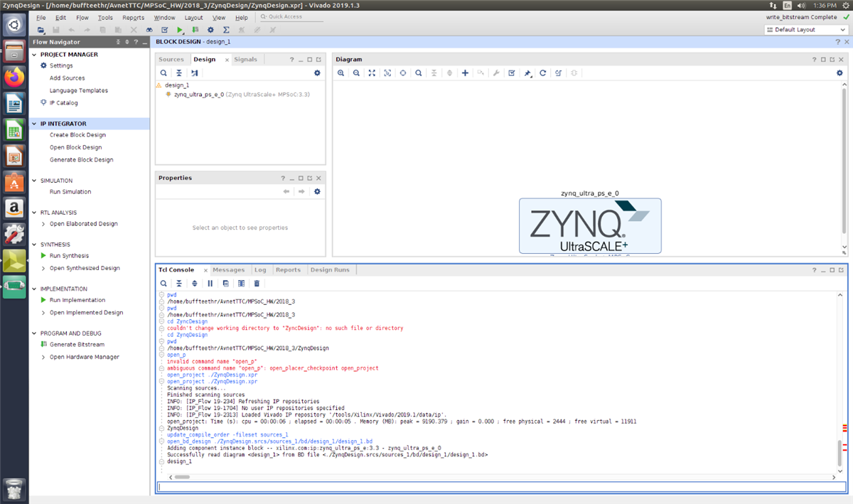The image size is (853, 504).
Task: Click Collapse All icon in Tcl Console
Action: pyautogui.click(x=179, y=283)
